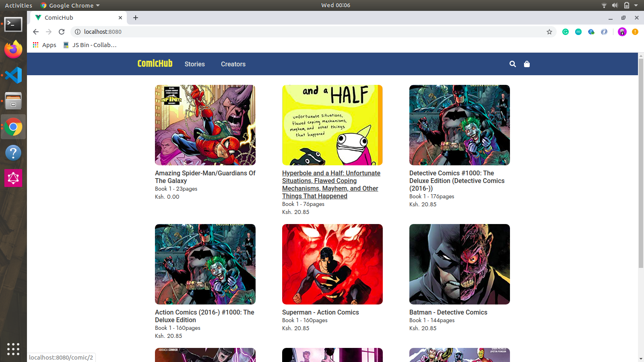Open Amazing Spider-Man cover thumbnail
Screen dimensions: 644x362
205,125
